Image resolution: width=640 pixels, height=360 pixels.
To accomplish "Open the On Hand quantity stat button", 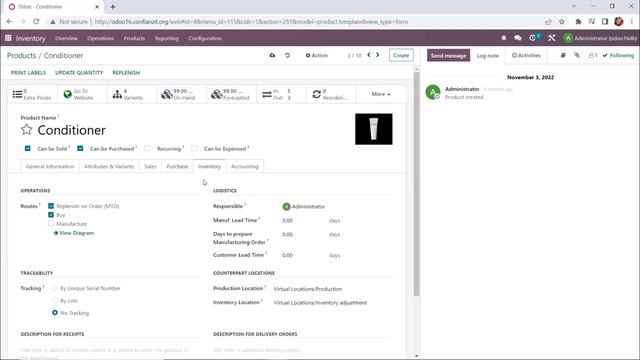I will pyautogui.click(x=182, y=94).
